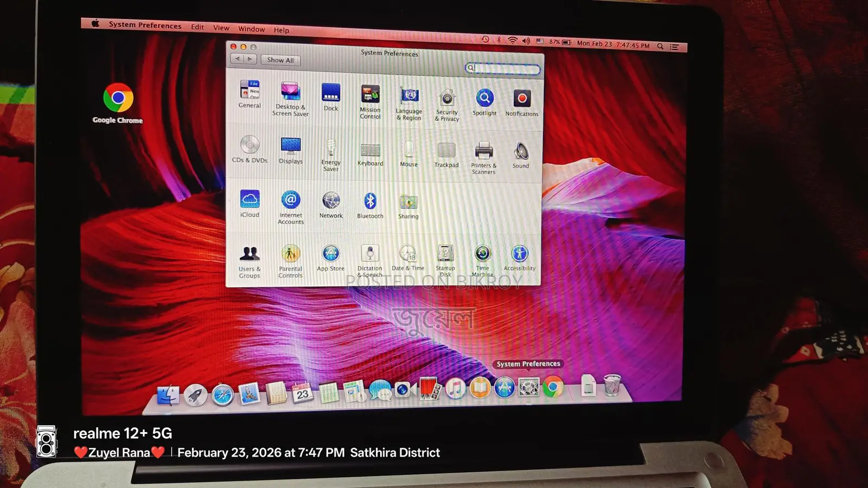
Task: Open Google Chrome desktop shortcut
Action: click(118, 104)
